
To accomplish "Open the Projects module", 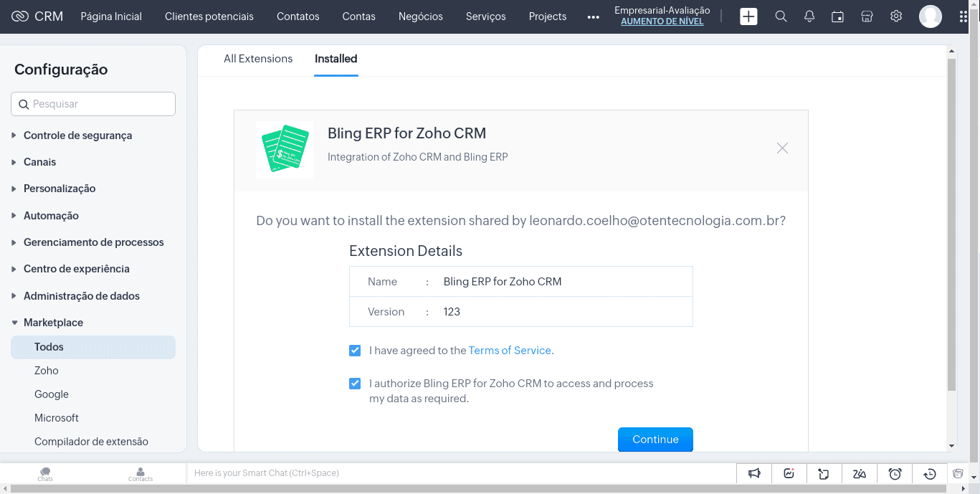I will [548, 16].
